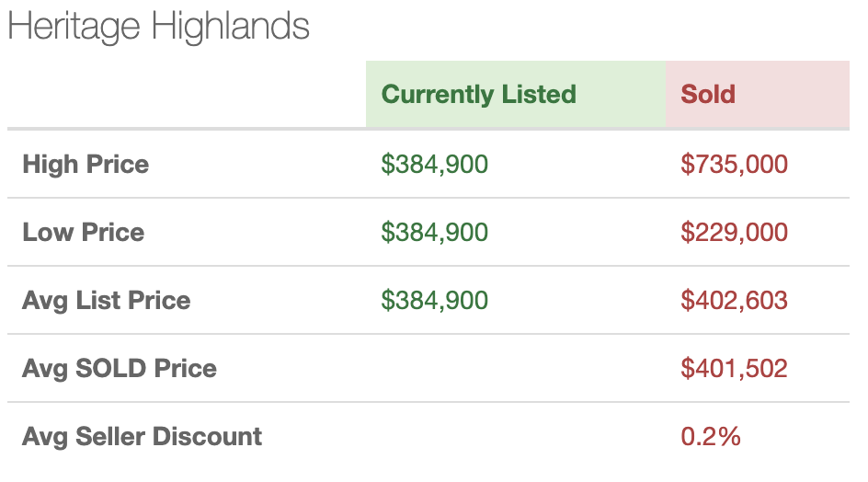This screenshot has height=482, width=868.
Task: Click the Avg Seller Discount label
Action: coord(143,437)
